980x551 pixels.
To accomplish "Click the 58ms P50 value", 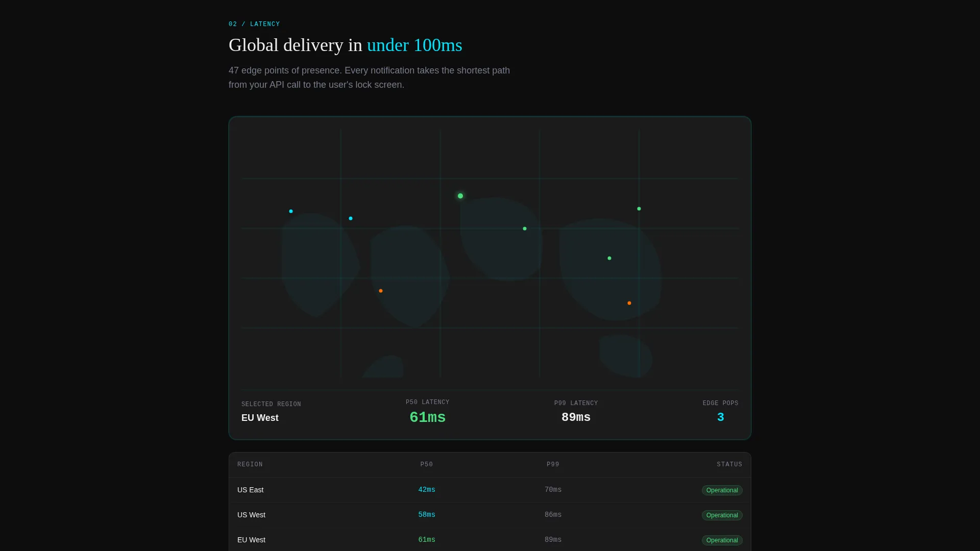I will 427,515.
